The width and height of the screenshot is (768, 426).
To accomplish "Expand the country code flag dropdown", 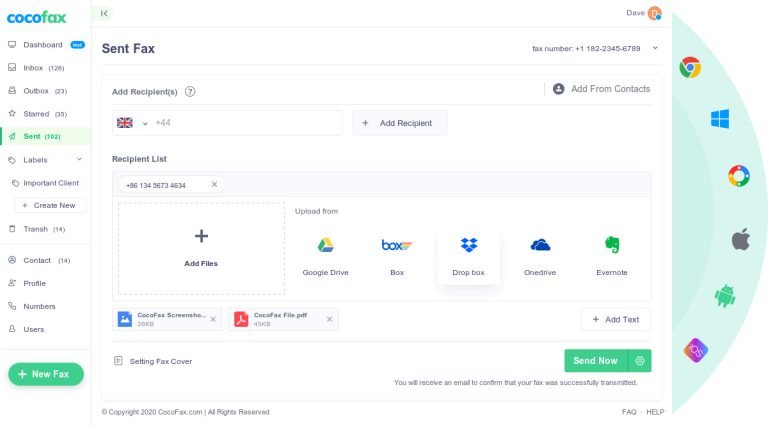I will point(133,123).
